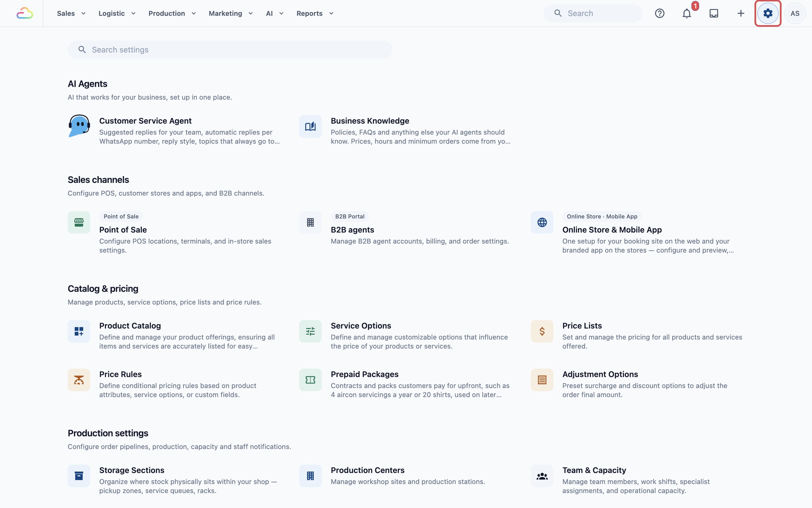Open the Price Rules icon

[x=79, y=380]
